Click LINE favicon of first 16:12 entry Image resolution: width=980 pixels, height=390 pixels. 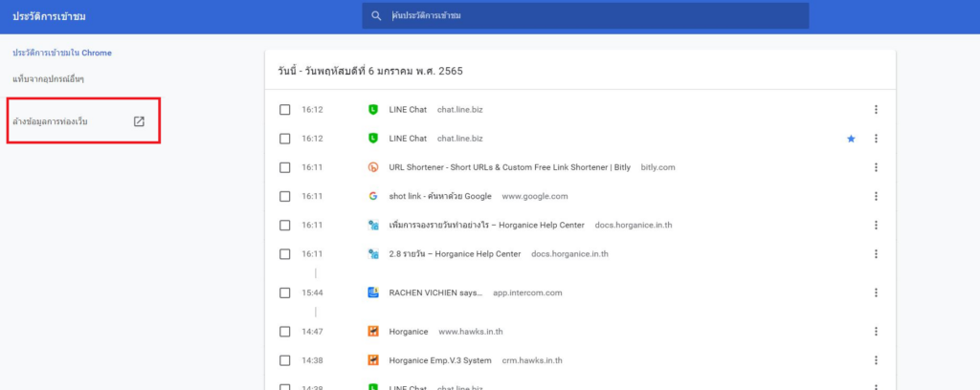(x=373, y=110)
